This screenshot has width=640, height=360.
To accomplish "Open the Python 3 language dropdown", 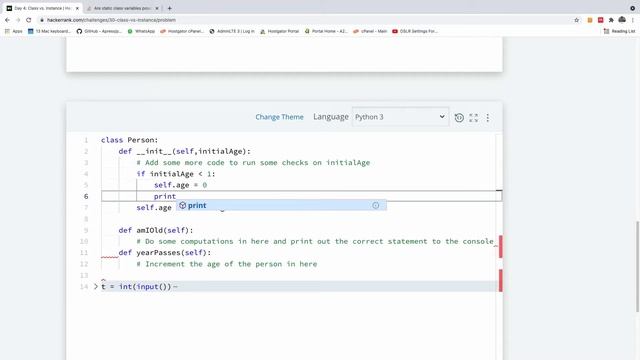I will pyautogui.click(x=400, y=117).
